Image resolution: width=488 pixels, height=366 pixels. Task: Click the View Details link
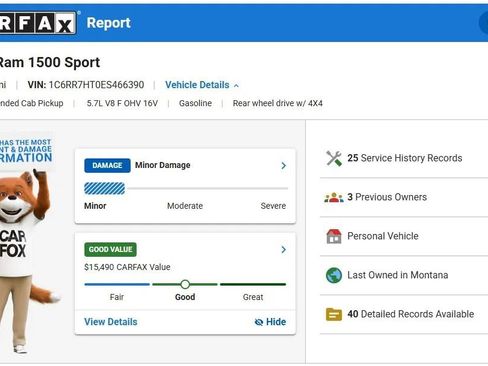pos(111,322)
